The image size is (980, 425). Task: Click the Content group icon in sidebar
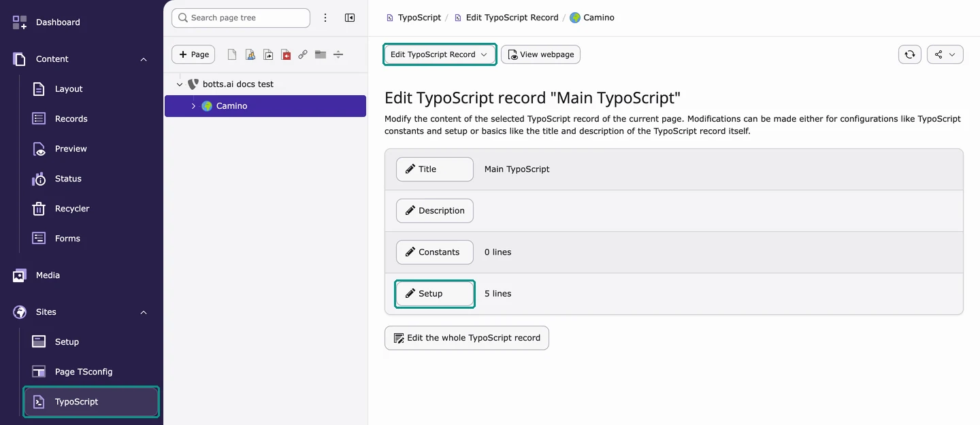coord(20,59)
